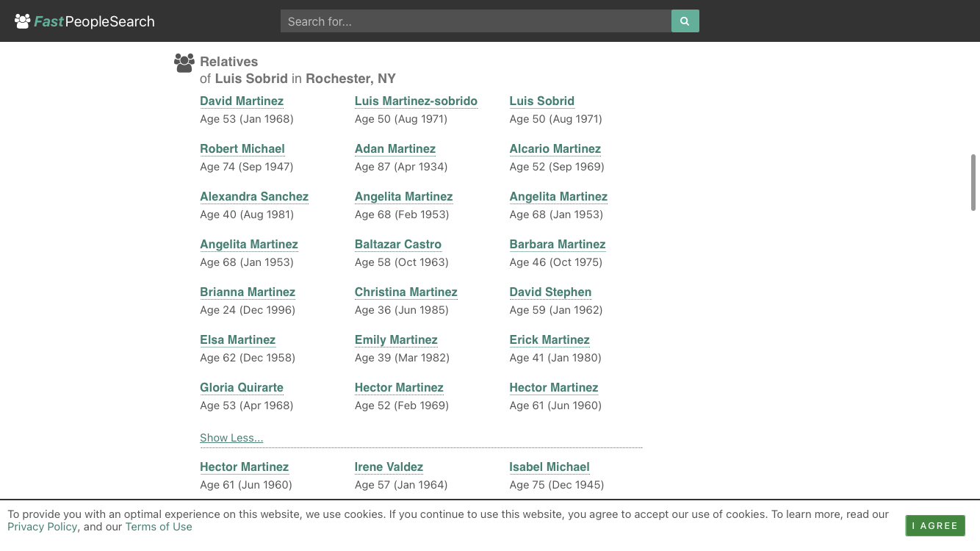Click text "Age 40 (Aug 1981)"
This screenshot has width=980, height=551.
click(x=247, y=215)
